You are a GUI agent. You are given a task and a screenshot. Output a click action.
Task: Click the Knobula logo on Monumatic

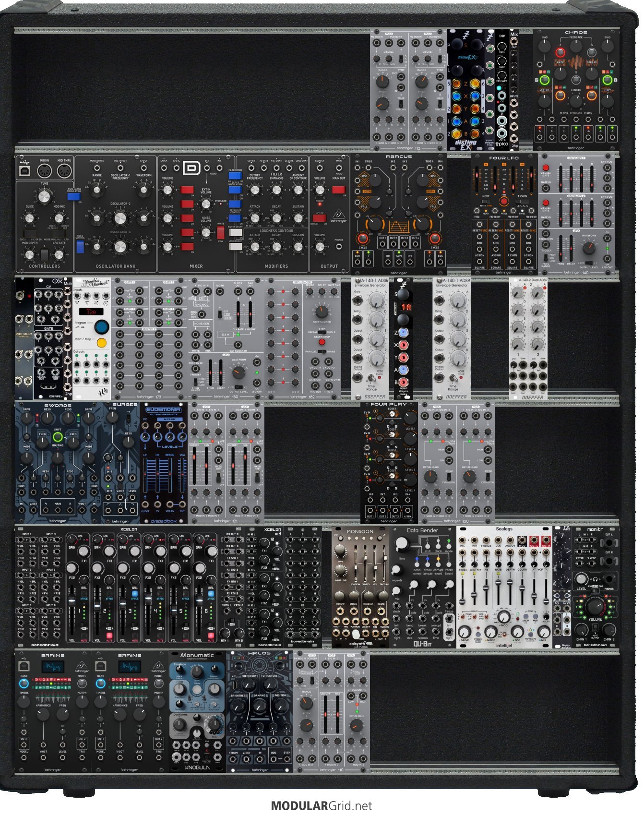[196, 768]
